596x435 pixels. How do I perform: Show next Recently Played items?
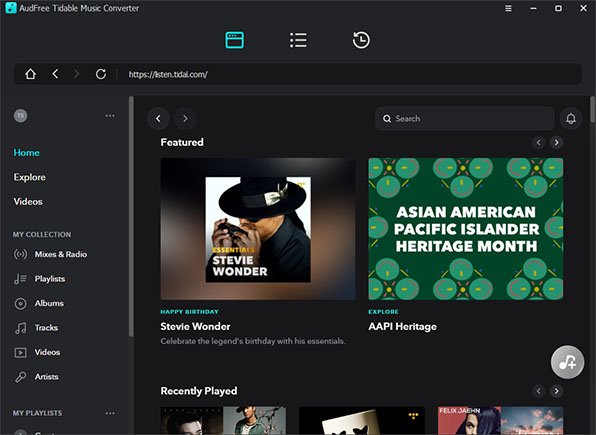point(556,391)
